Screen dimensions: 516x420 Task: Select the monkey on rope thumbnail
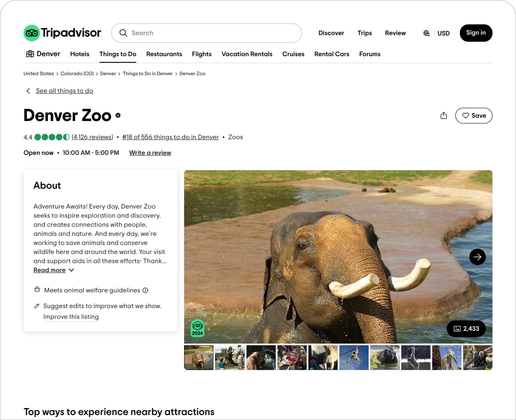[354, 358]
